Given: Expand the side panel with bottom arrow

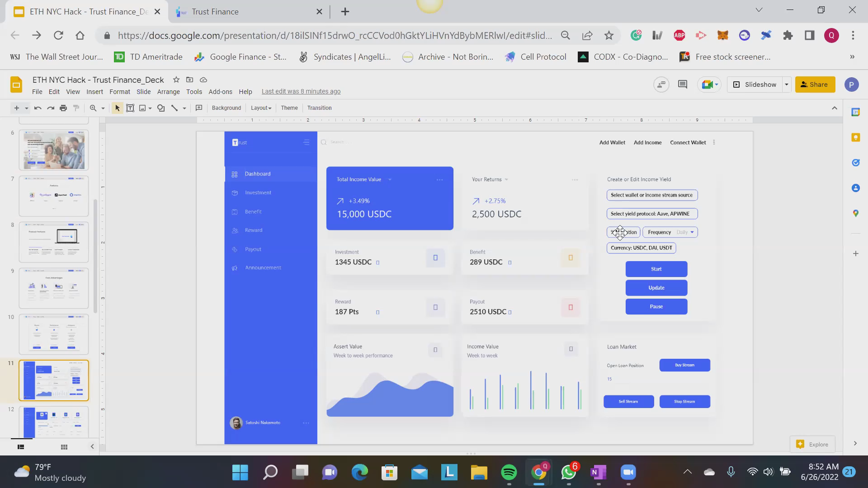Looking at the screenshot, I should click(x=855, y=444).
